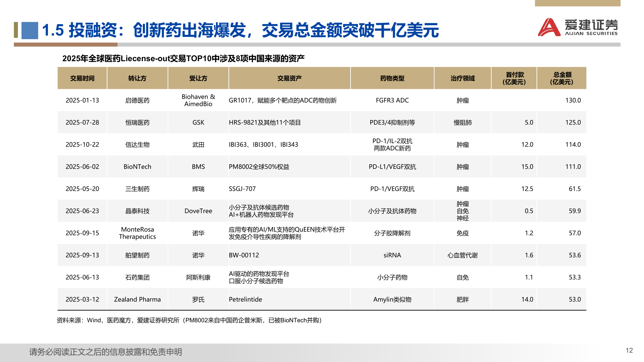Click the table caption about License-out TOP10
644x362 pixels.
(185, 58)
